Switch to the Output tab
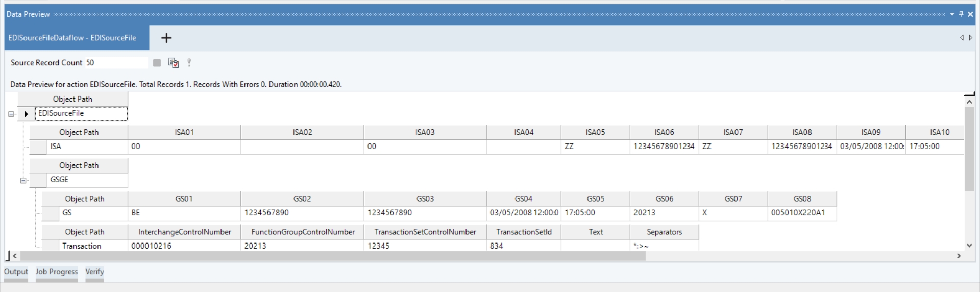This screenshot has height=292, width=980. coord(16,272)
